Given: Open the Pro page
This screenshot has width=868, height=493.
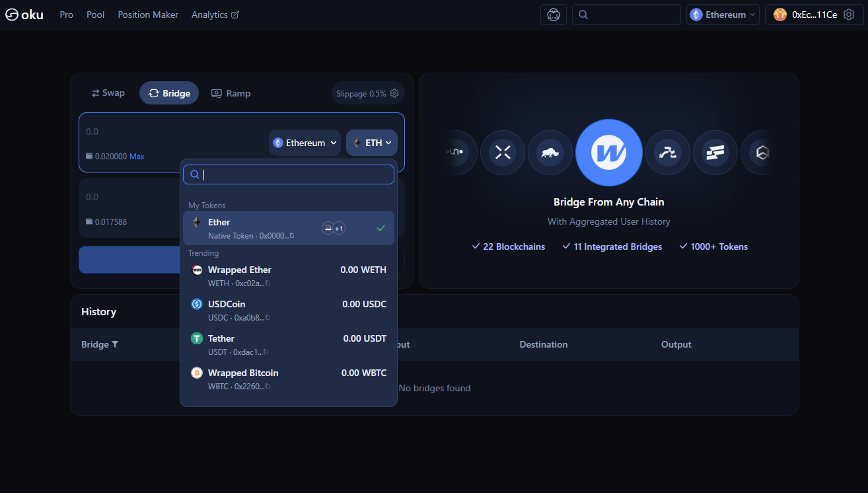Looking at the screenshot, I should 66,15.
